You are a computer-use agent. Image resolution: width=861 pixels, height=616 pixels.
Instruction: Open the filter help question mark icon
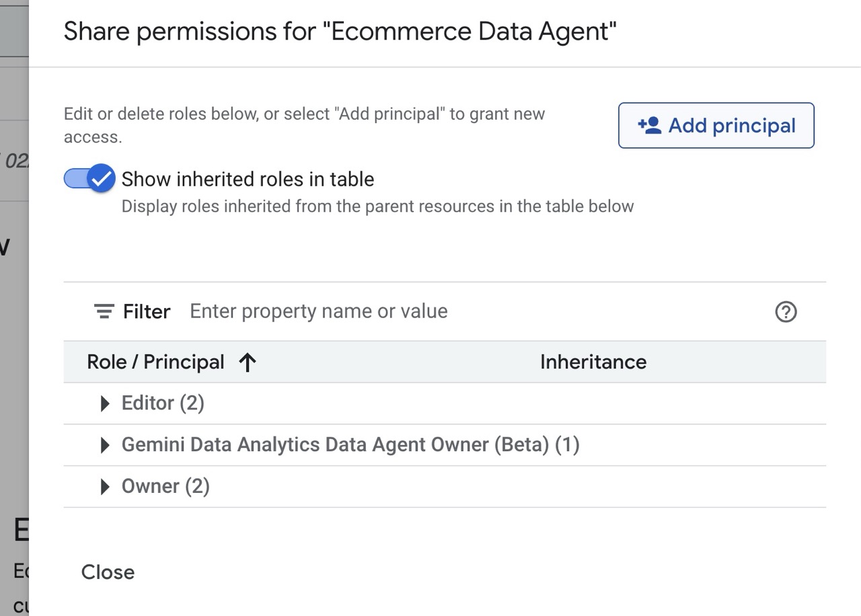[786, 312]
